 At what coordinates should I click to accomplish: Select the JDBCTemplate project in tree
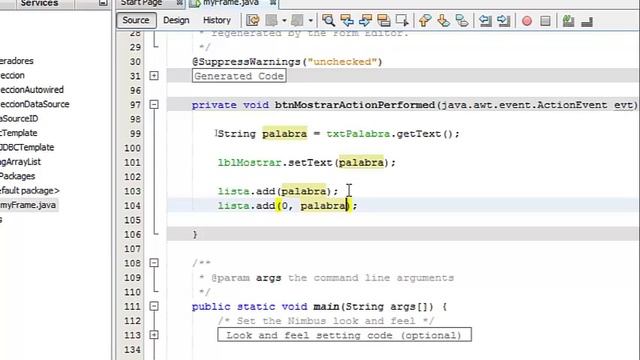click(27, 147)
